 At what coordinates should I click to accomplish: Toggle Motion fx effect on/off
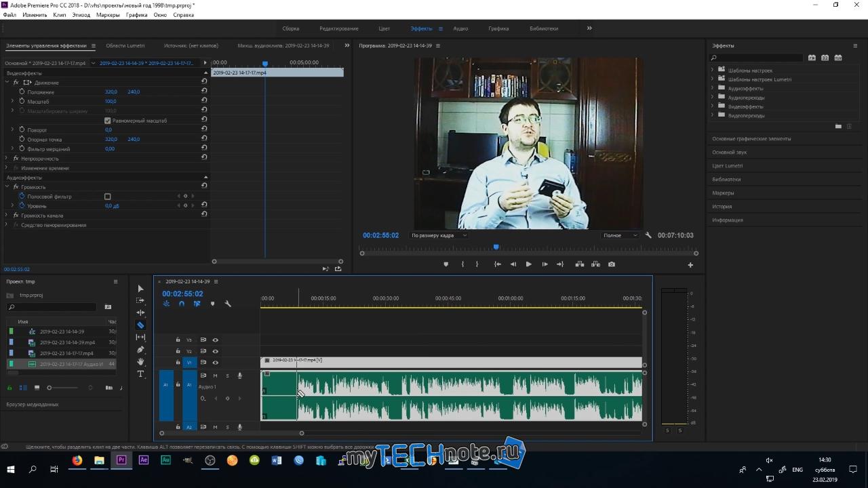16,82
